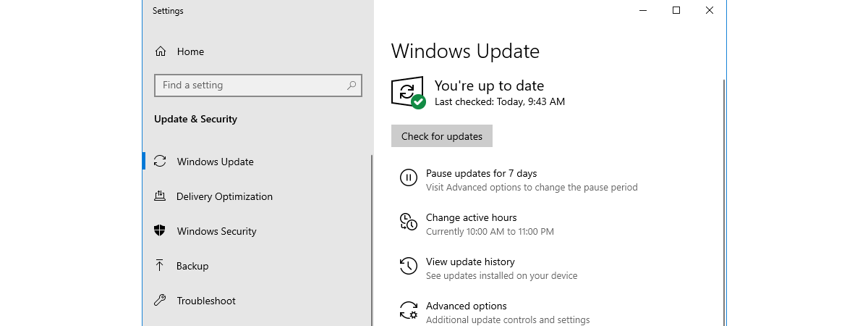
Task: Click the search magnifier in settings box
Action: [x=352, y=85]
